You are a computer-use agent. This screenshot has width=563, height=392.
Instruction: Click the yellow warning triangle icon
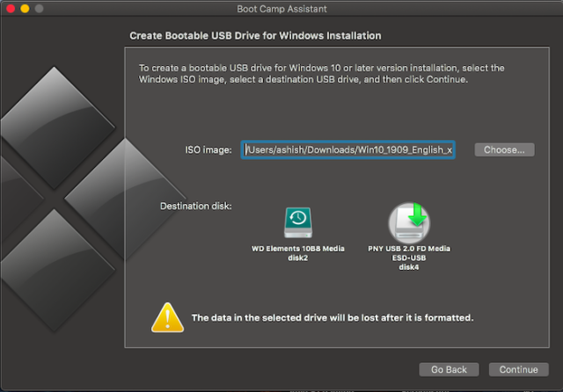point(165,316)
